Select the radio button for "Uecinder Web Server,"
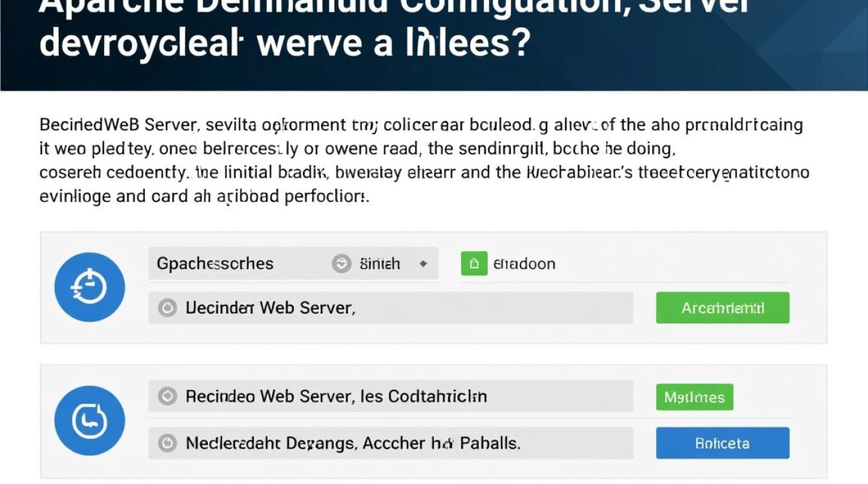 [167, 308]
